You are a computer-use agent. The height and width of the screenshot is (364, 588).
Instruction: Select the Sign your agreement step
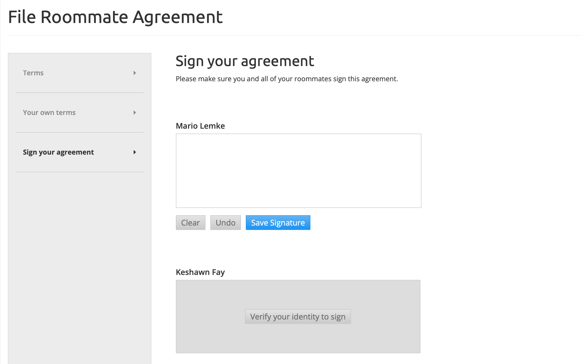pyautogui.click(x=58, y=152)
